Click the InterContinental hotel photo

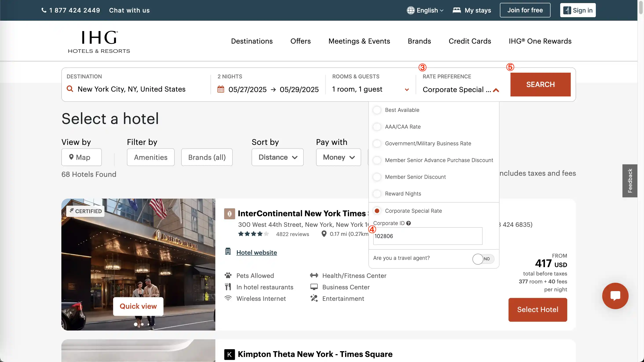pyautogui.click(x=138, y=264)
